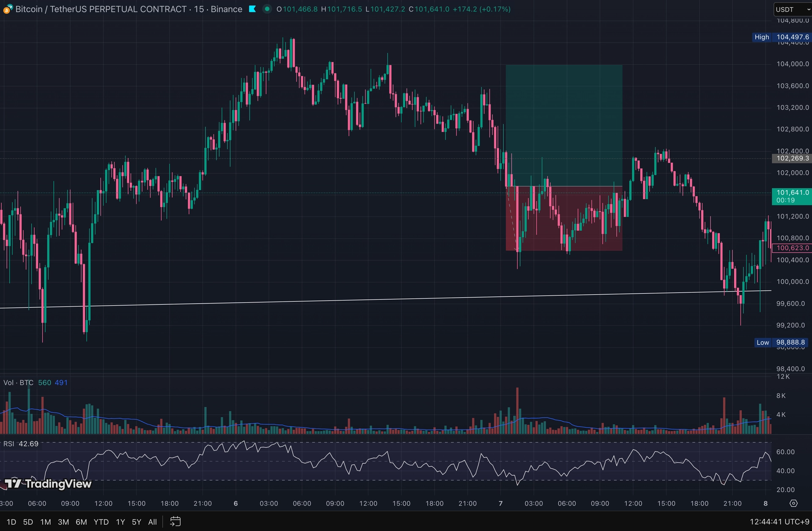
Task: Select the 1D time range
Action: [x=11, y=522]
